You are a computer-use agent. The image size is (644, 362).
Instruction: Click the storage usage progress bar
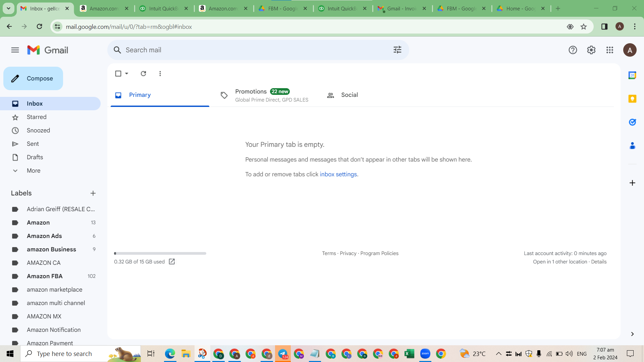pyautogui.click(x=160, y=253)
